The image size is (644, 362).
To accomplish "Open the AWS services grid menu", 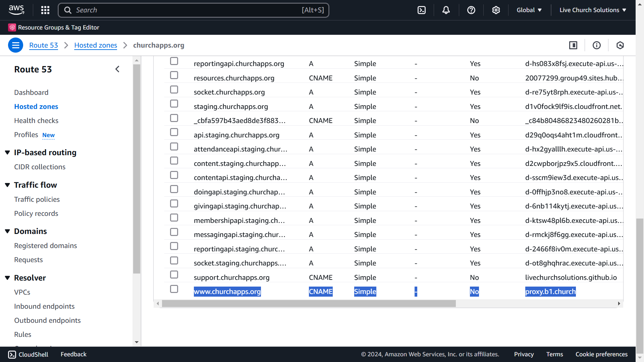I will pos(45,10).
